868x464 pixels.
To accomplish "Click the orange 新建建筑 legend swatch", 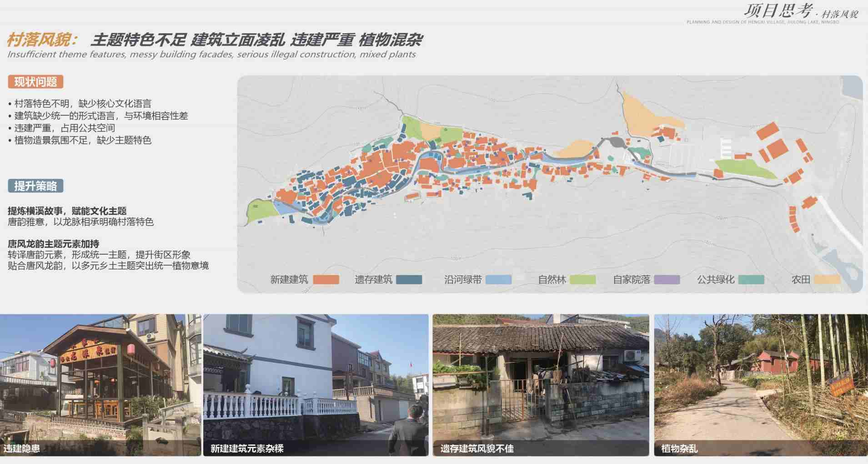I will pos(326,280).
